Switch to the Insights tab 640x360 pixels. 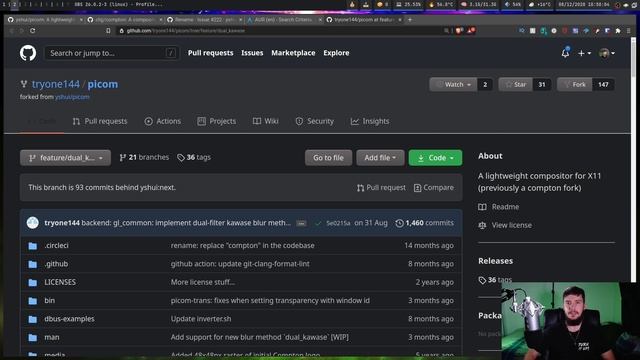(x=370, y=121)
